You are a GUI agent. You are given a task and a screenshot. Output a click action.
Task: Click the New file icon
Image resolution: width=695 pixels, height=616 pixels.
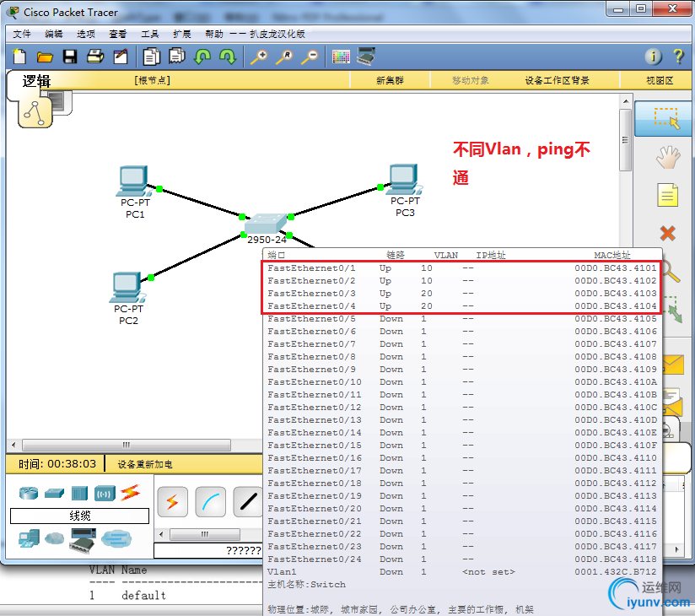[x=19, y=57]
